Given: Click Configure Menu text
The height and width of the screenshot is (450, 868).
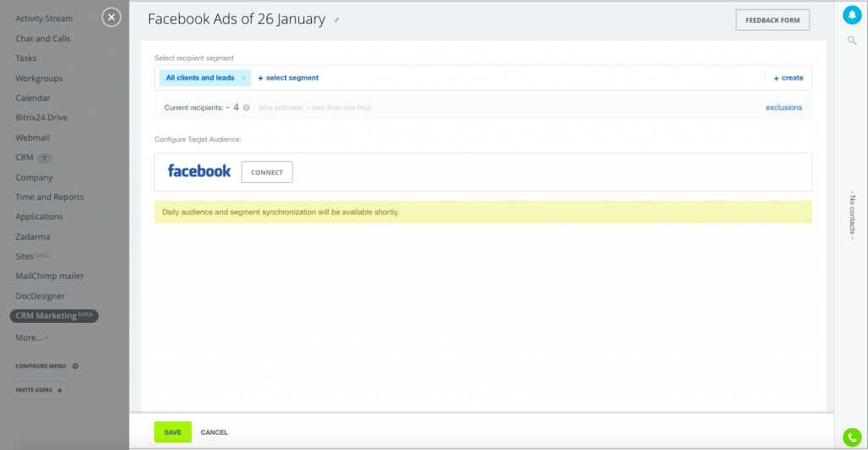Looking at the screenshot, I should click(41, 366).
